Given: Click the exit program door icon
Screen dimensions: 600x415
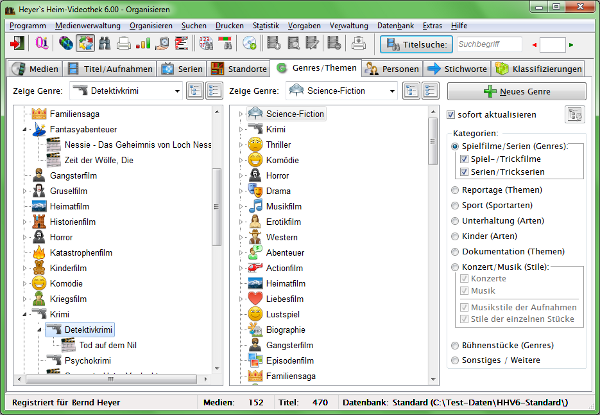Looking at the screenshot, I should click(x=17, y=44).
